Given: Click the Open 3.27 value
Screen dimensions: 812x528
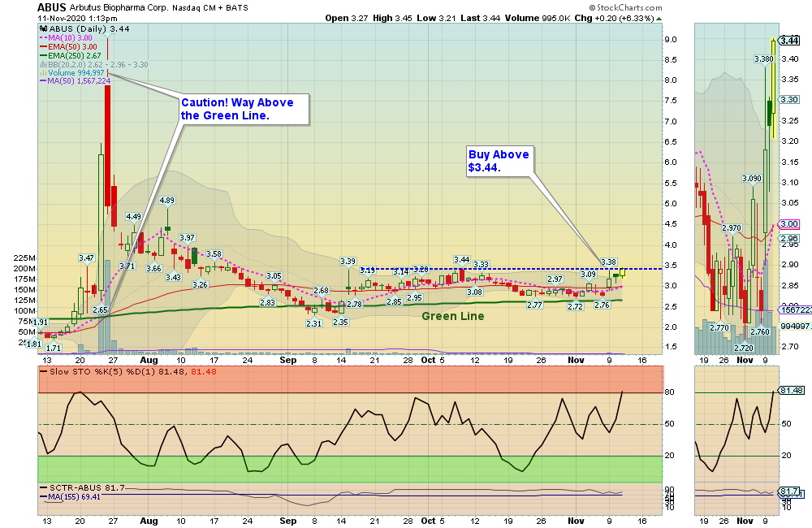Looking at the screenshot, I should click(x=347, y=18).
